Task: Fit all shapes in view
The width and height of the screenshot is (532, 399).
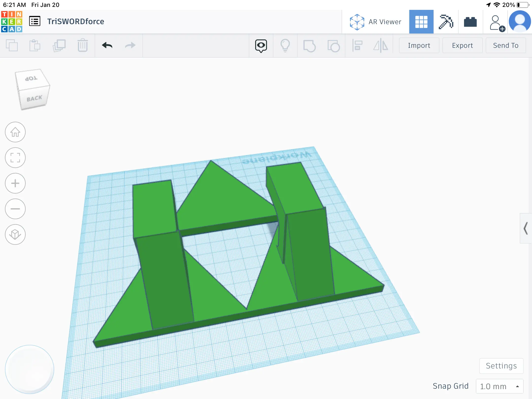Action: tap(15, 158)
